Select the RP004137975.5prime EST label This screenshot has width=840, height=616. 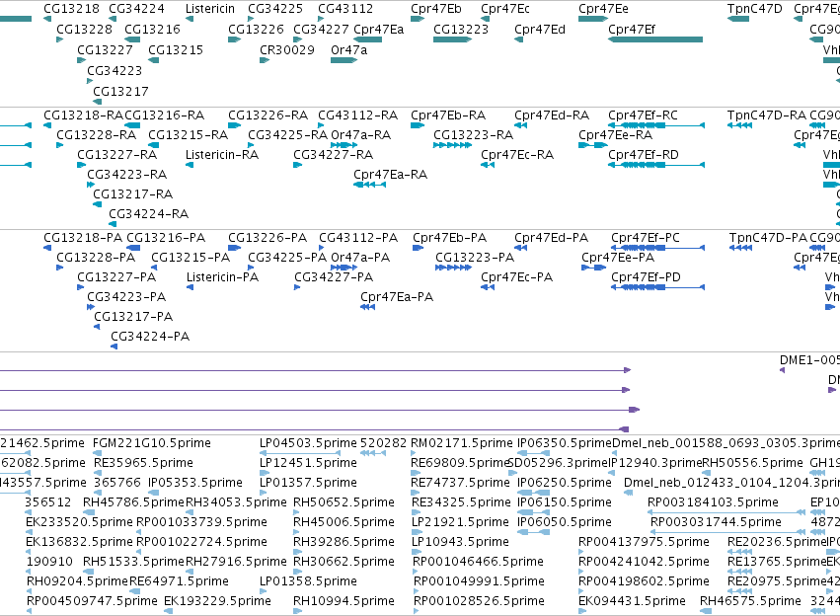[x=644, y=543]
